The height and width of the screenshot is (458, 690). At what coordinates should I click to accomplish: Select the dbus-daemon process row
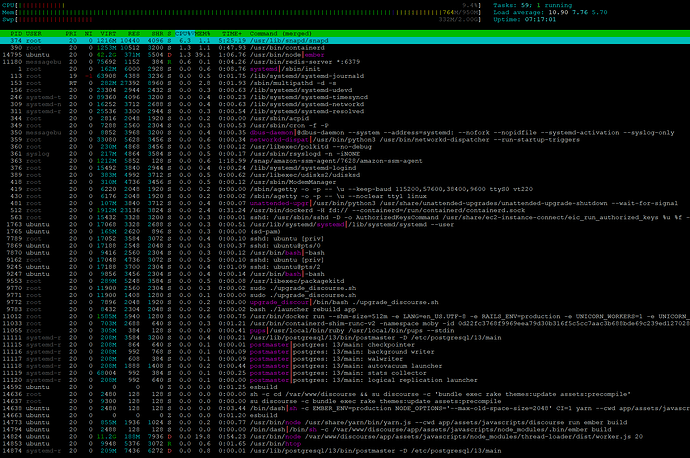click(345, 132)
